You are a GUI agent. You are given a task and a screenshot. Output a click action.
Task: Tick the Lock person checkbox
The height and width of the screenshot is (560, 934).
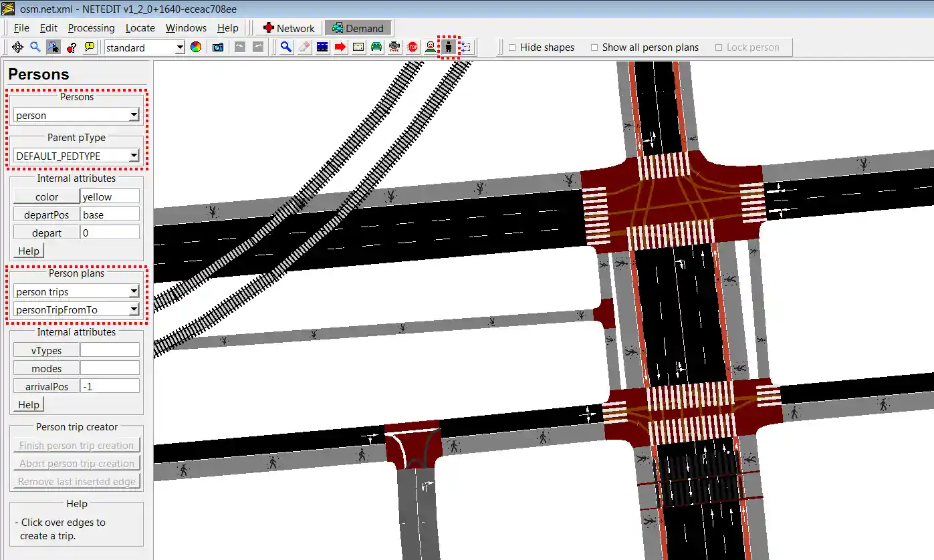[x=719, y=47]
